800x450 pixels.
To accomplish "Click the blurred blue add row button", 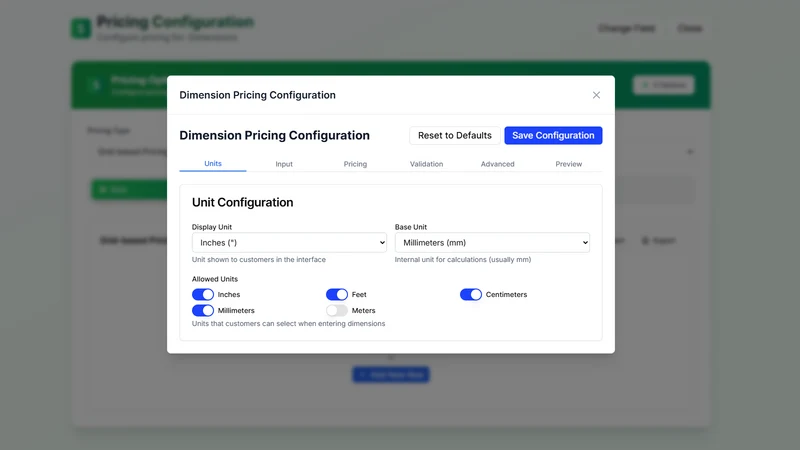I will point(391,374).
